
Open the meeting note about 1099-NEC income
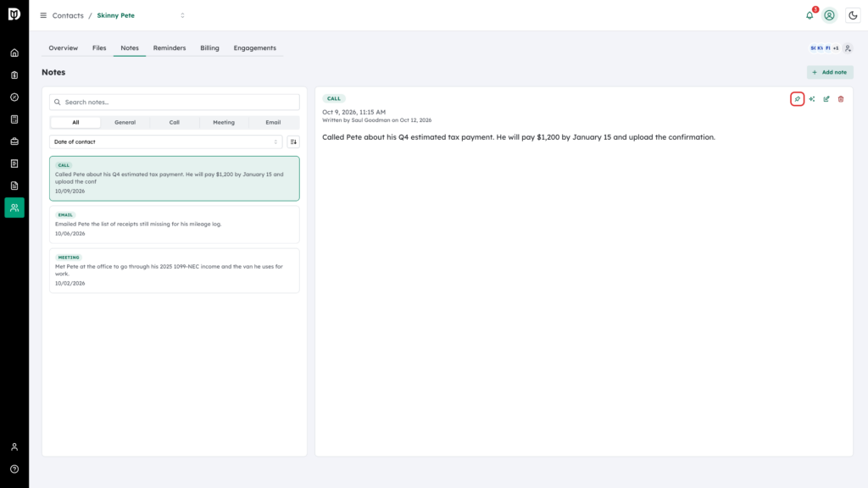175,270
